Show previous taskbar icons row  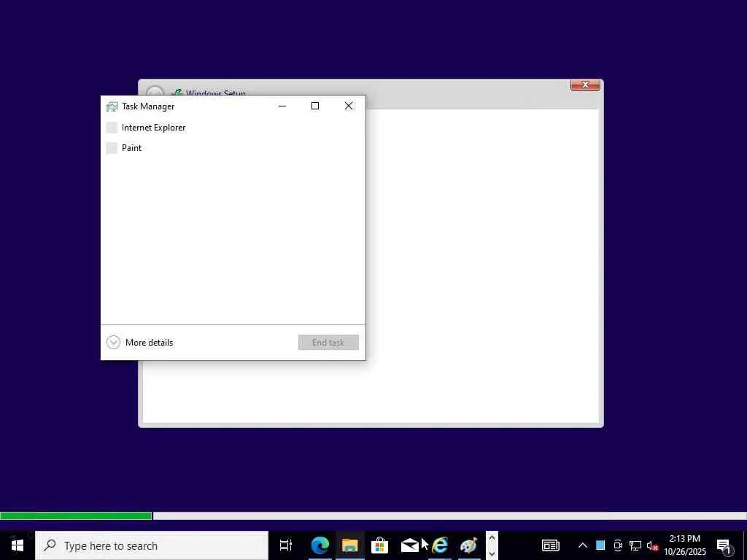point(492,538)
